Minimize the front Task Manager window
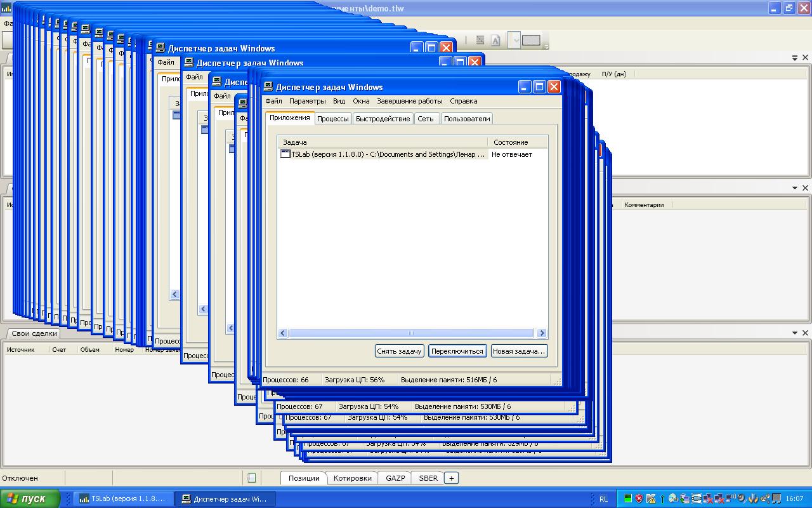The image size is (812, 508). tap(525, 87)
